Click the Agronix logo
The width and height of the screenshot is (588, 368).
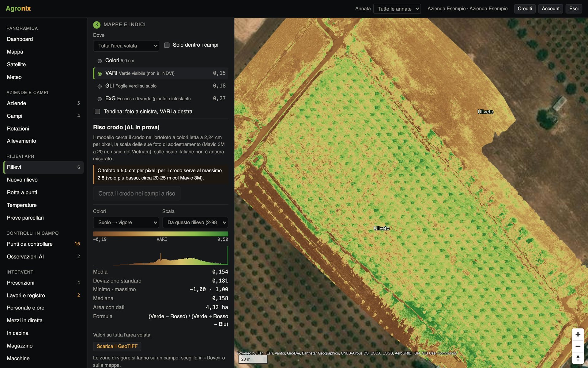pyautogui.click(x=18, y=8)
